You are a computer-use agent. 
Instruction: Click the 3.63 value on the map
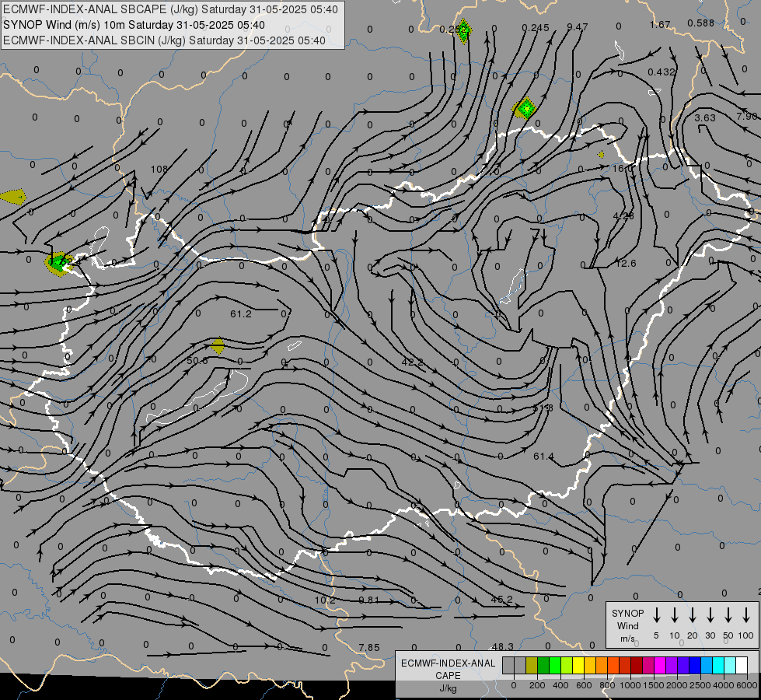click(705, 117)
